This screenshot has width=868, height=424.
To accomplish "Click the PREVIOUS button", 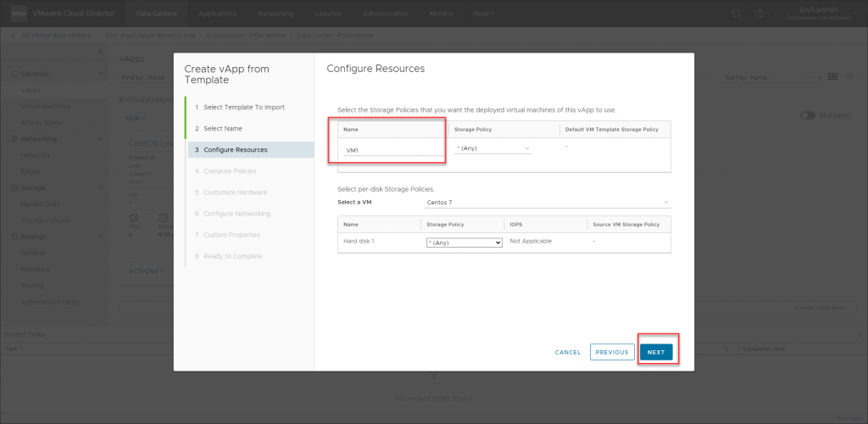I will click(x=611, y=352).
